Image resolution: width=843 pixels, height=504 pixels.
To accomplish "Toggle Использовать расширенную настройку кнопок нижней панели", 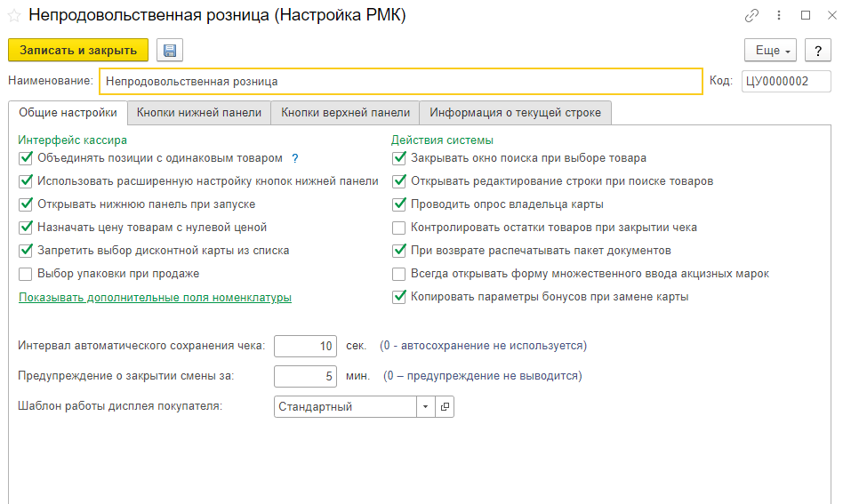I will pos(25,181).
